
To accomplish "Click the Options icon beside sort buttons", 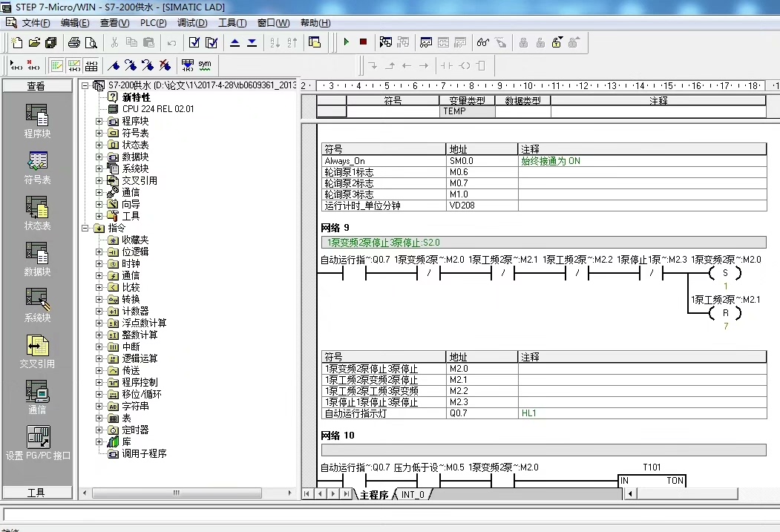I will [315, 43].
